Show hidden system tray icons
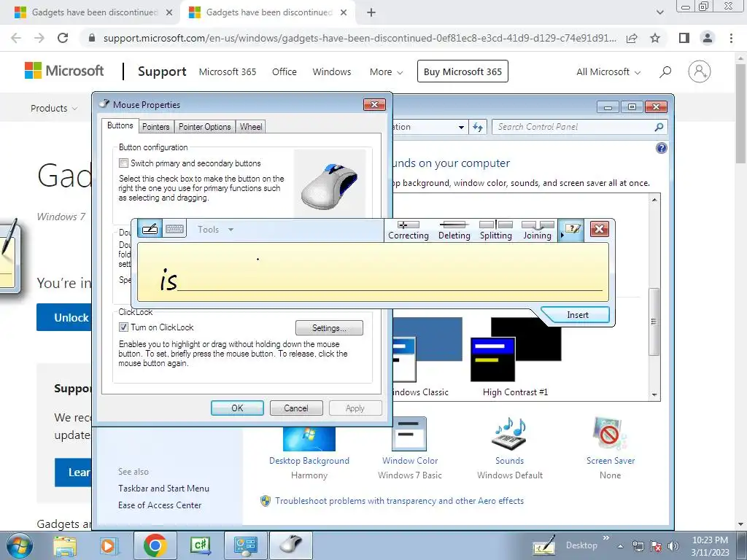The width and height of the screenshot is (747, 560). click(x=620, y=546)
